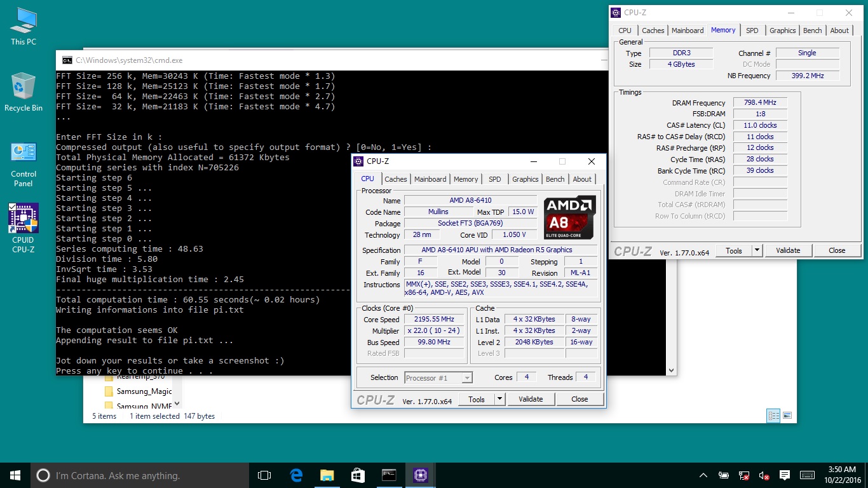Click the AMD A8 processor logo

(570, 217)
